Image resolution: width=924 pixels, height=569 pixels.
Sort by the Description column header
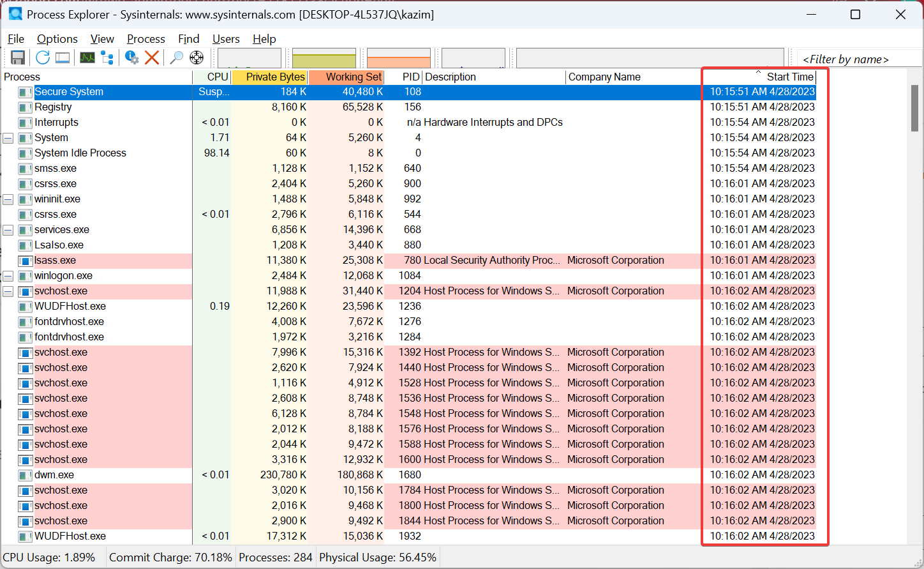[494, 77]
